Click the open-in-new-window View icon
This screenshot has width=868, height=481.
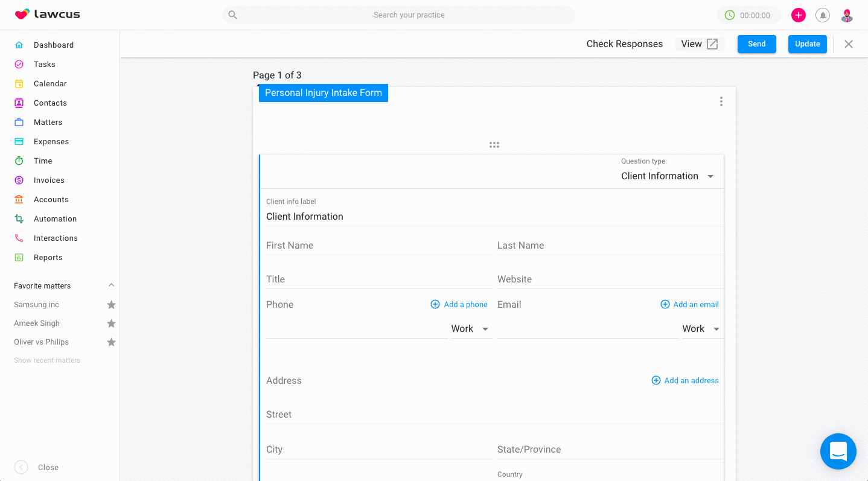[x=712, y=44]
